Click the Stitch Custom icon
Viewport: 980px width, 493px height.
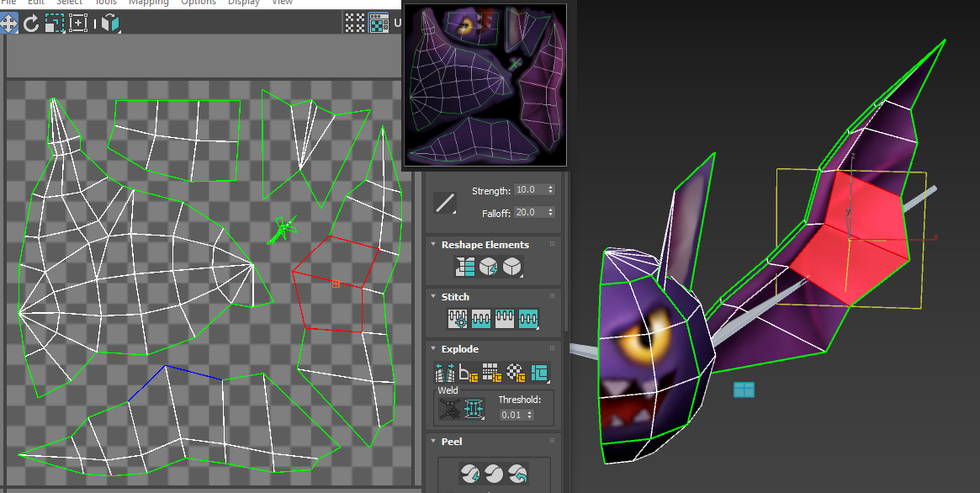(528, 319)
